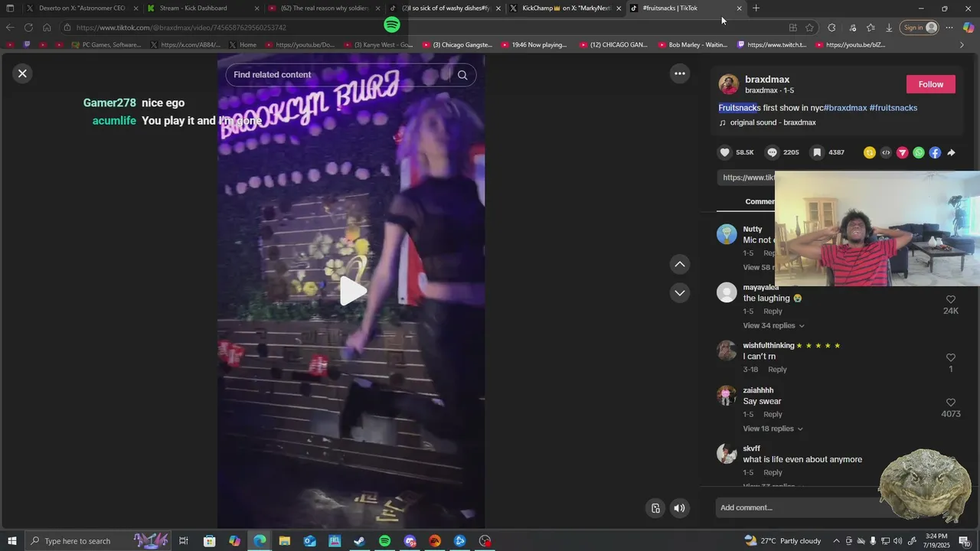Get the embed code via the code icon
This screenshot has width=980, height=551.
click(886, 153)
